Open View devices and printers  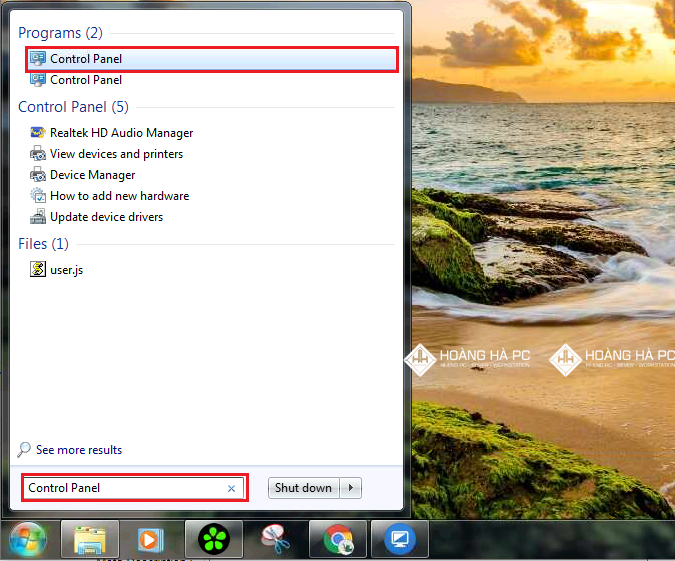116,154
